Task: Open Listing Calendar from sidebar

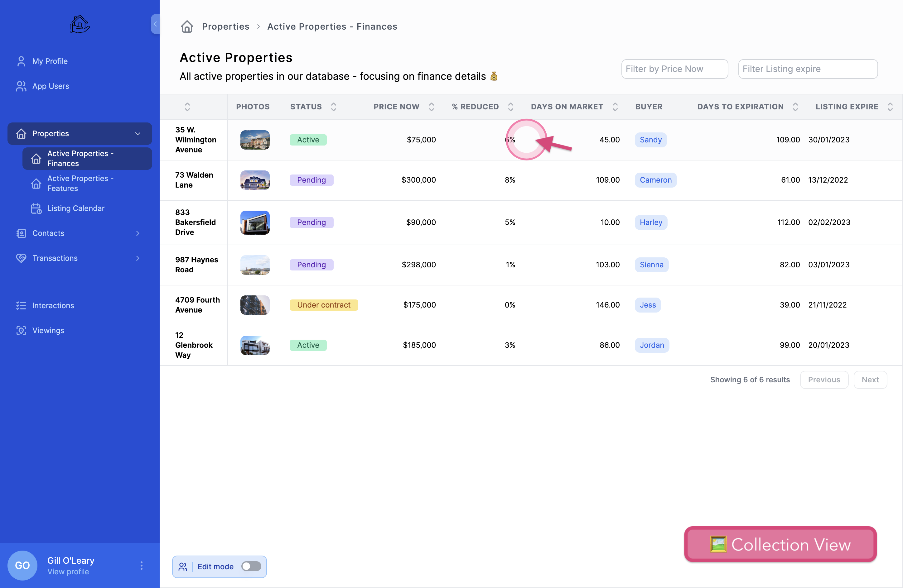Action: click(75, 208)
